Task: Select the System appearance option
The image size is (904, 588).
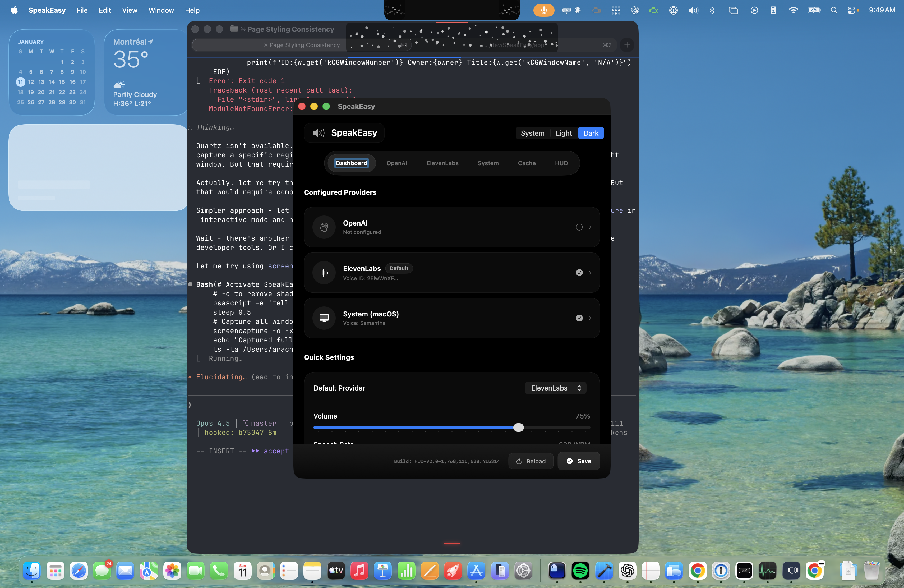Action: point(532,133)
